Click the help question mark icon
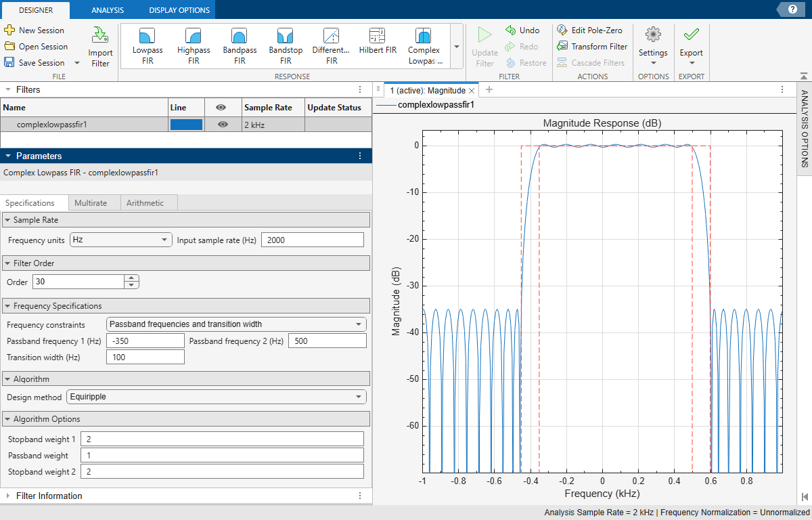The image size is (812, 520). (x=791, y=8)
